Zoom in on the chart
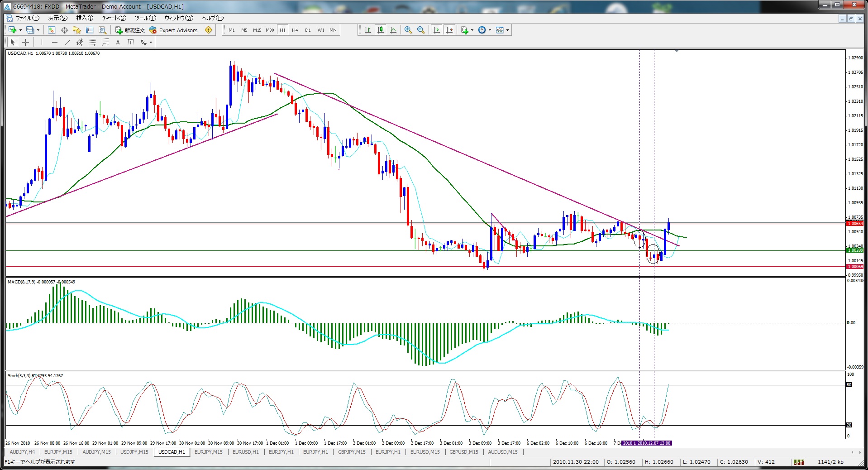868x470 pixels. pyautogui.click(x=408, y=30)
